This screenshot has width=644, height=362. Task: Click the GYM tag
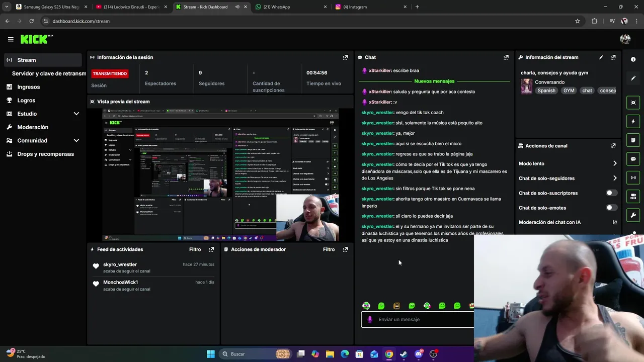click(x=569, y=90)
